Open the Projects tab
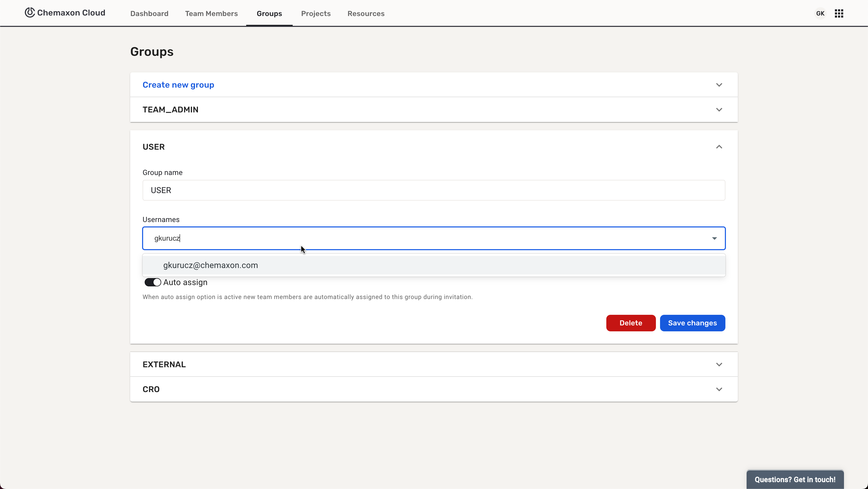 (316, 13)
